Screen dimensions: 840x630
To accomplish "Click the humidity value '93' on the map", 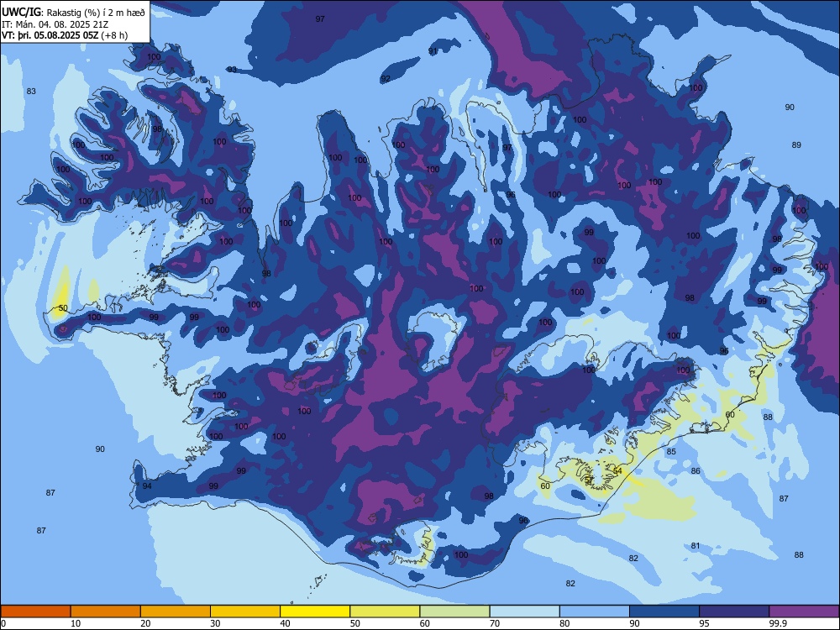I will point(232,70).
